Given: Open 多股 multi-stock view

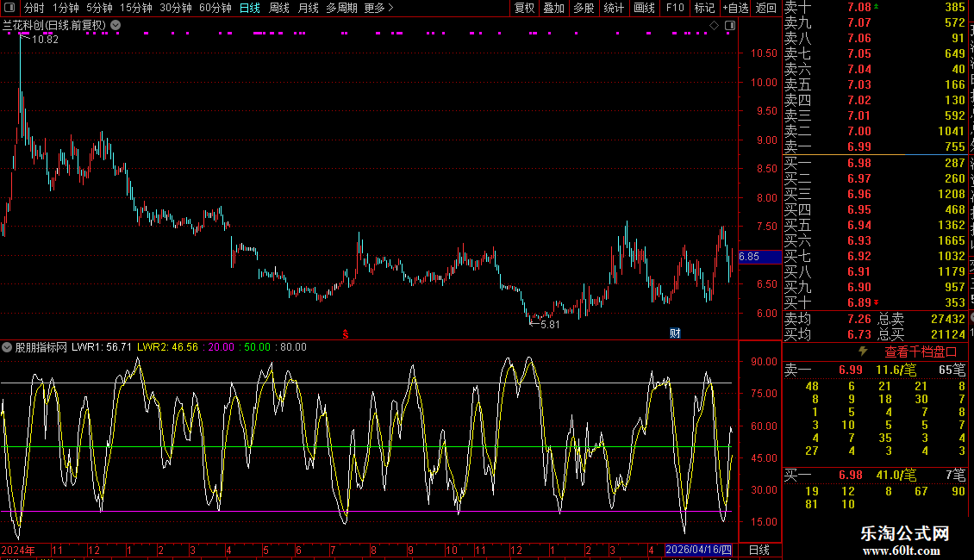Looking at the screenshot, I should tap(584, 8).
